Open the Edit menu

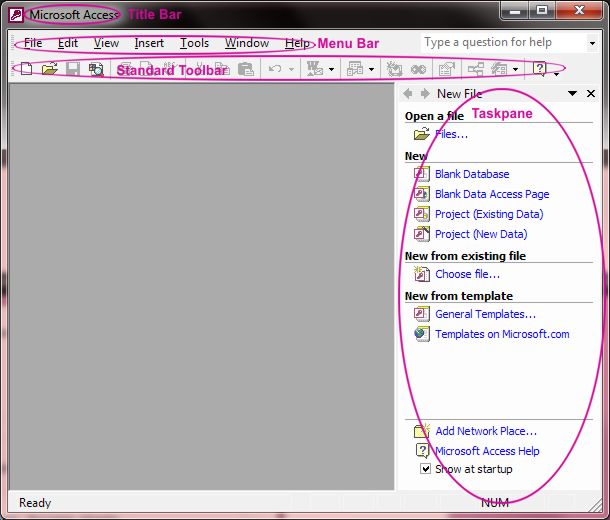[68, 43]
